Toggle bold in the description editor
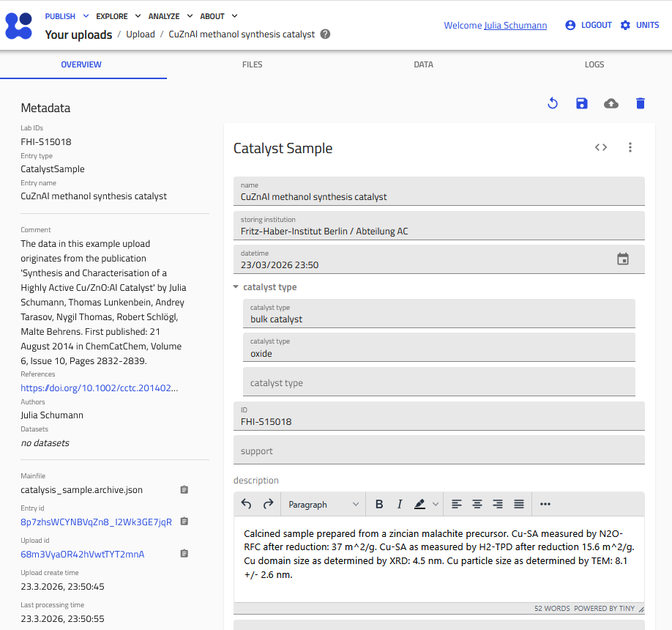This screenshot has height=630, width=672. [x=379, y=504]
